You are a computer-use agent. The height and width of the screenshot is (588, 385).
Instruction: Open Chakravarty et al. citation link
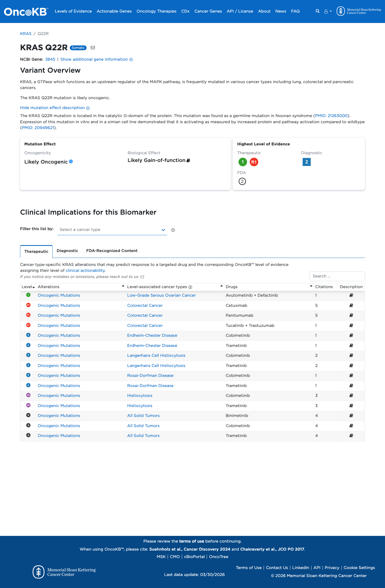[272, 549]
